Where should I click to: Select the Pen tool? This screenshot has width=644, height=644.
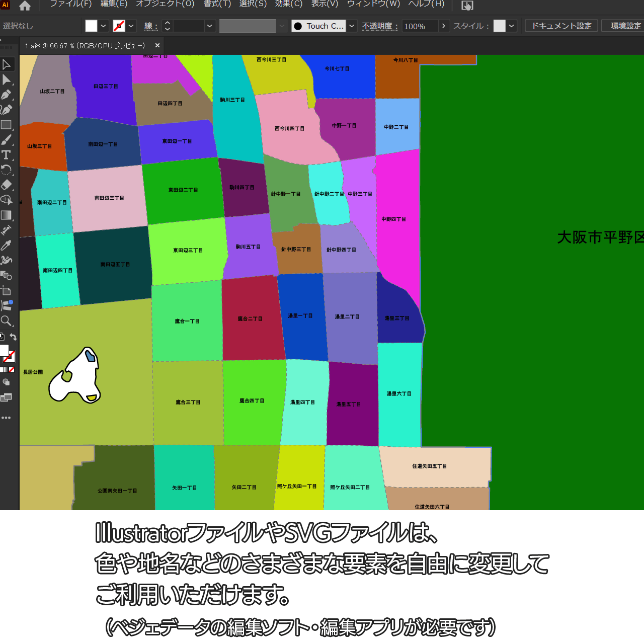point(7,95)
